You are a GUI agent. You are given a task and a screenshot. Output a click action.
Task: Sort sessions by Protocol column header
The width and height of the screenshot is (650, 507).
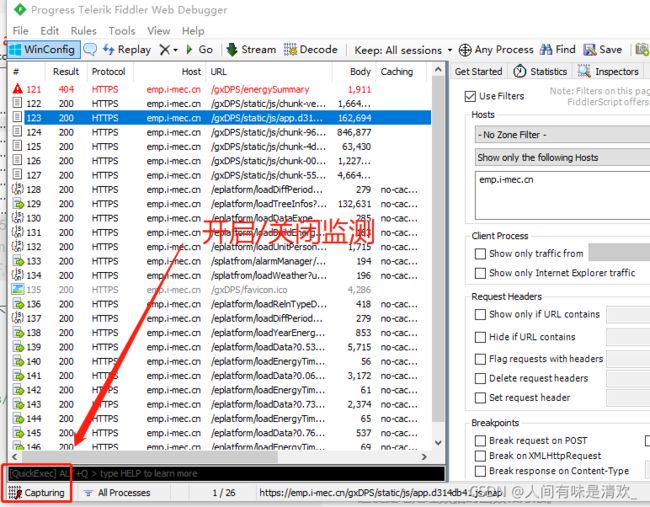pyautogui.click(x=108, y=72)
